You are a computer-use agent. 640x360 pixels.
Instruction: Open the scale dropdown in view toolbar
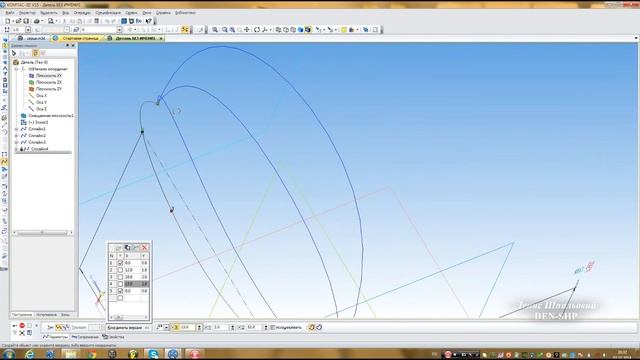click(28, 30)
